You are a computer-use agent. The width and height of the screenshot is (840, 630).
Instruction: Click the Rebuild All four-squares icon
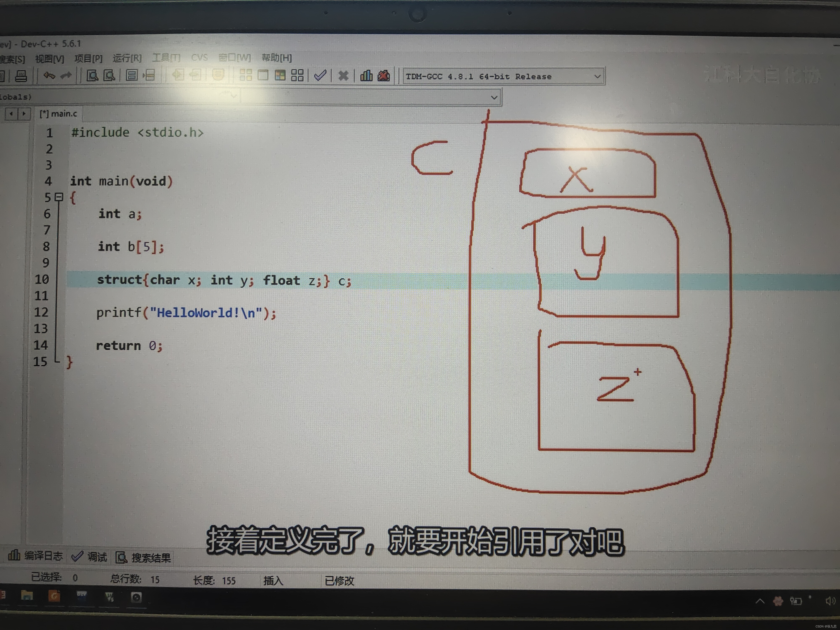click(297, 75)
